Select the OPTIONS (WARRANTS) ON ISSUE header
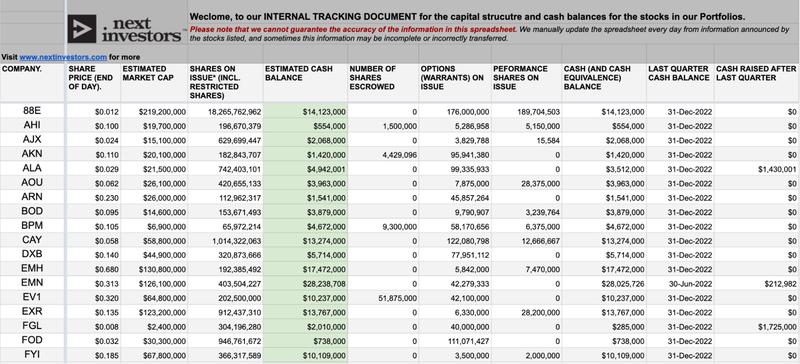 (455, 83)
